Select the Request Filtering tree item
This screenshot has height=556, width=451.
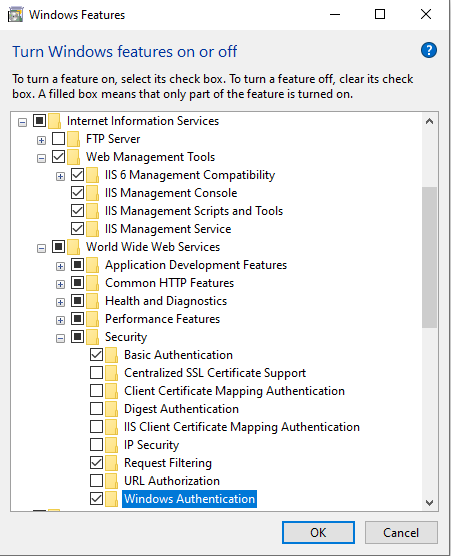(168, 463)
